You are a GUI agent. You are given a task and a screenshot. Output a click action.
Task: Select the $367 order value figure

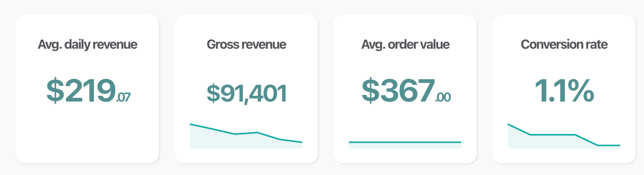398,91
